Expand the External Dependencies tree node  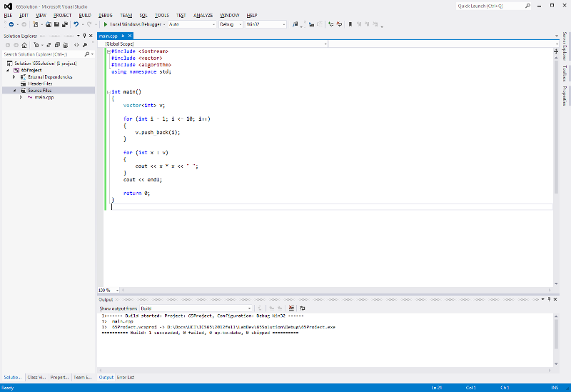14,77
